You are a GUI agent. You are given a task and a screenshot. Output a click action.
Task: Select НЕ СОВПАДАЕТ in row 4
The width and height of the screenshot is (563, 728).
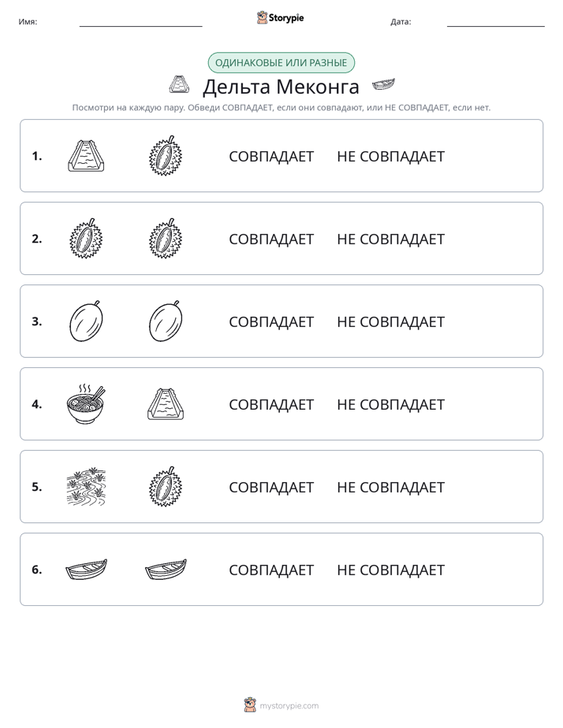tap(390, 404)
